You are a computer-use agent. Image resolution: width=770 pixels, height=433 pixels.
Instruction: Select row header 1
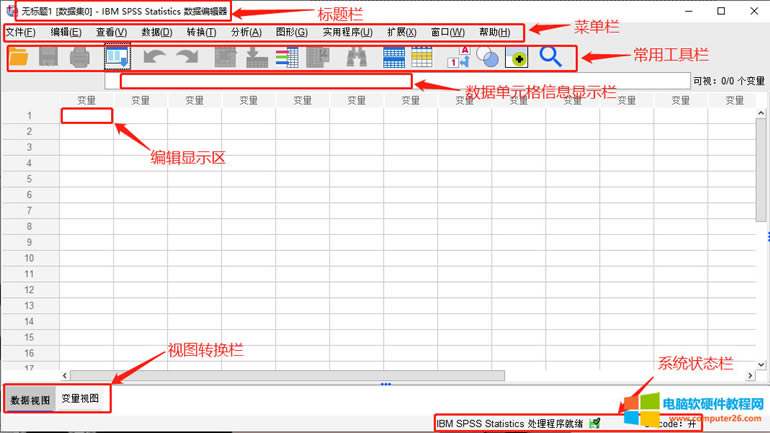click(x=30, y=116)
